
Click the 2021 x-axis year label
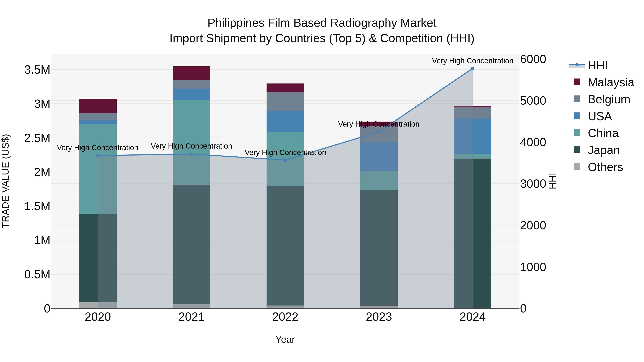pos(191,317)
